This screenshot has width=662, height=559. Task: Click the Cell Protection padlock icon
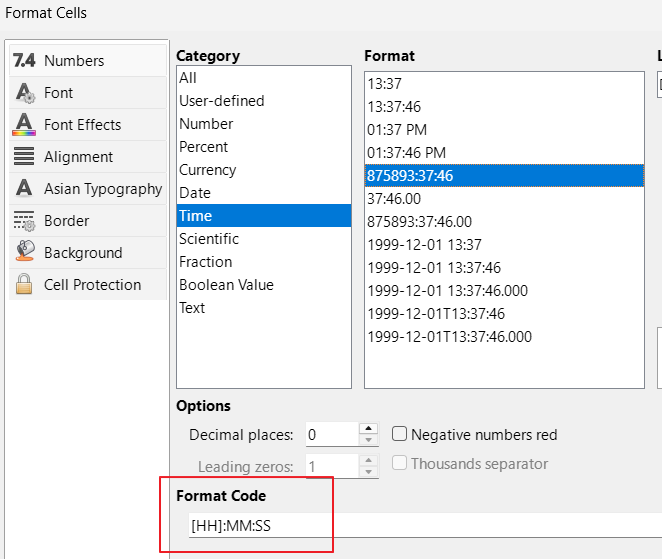click(x=24, y=283)
